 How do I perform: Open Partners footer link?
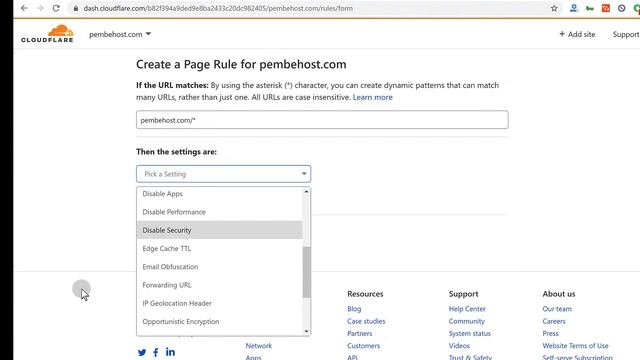[x=360, y=333]
